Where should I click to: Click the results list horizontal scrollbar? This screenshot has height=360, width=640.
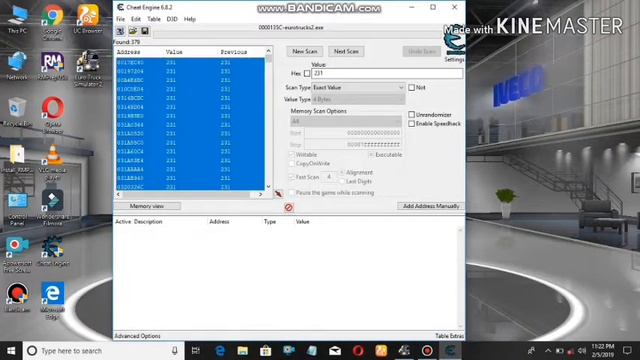[x=189, y=195]
